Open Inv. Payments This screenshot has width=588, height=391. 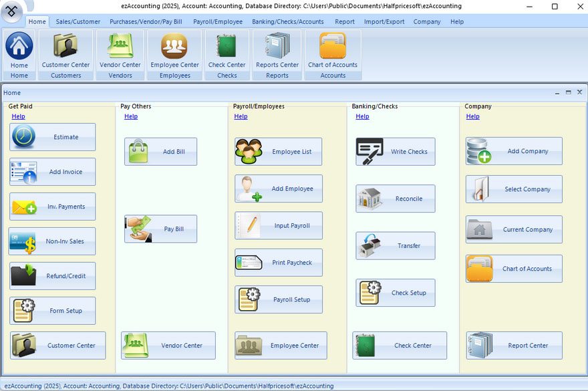pyautogui.click(x=53, y=207)
